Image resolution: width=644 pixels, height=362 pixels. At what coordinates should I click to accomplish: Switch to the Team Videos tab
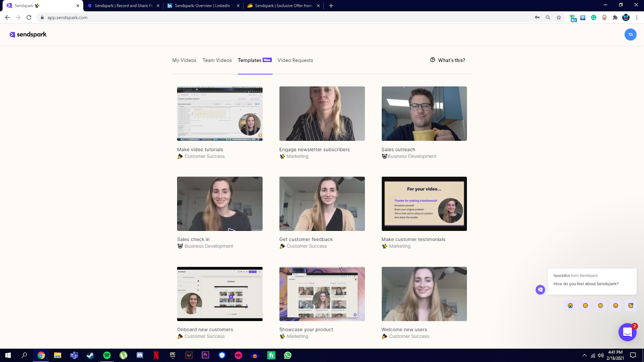(x=217, y=60)
